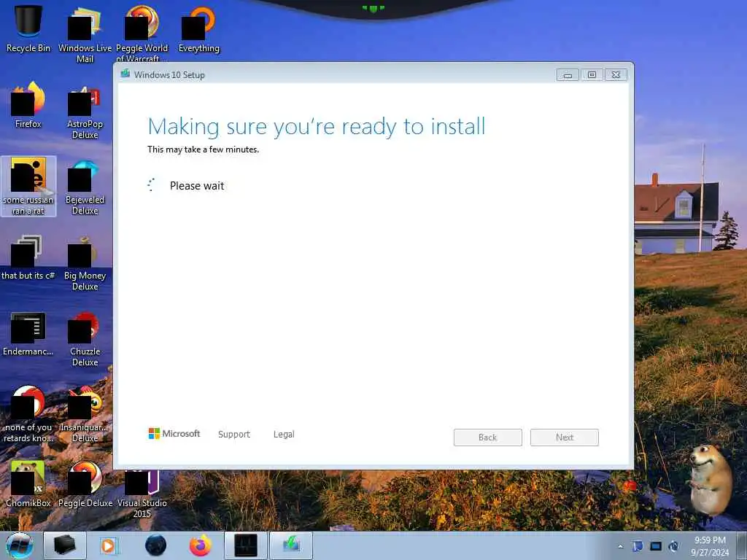
Task: Click the Microsoft logo in setup
Action: tap(174, 433)
